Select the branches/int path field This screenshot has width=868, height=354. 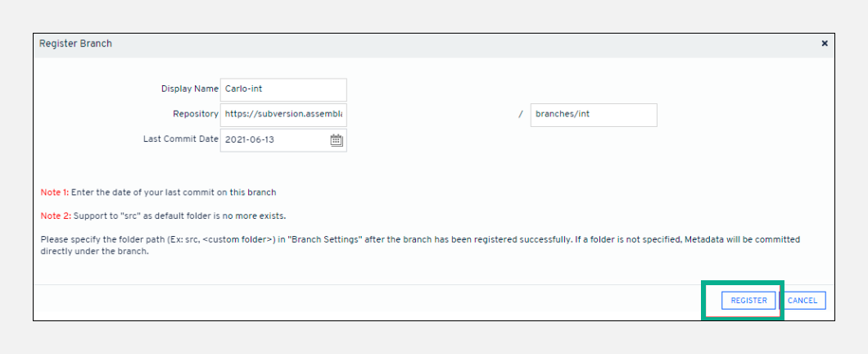point(593,115)
